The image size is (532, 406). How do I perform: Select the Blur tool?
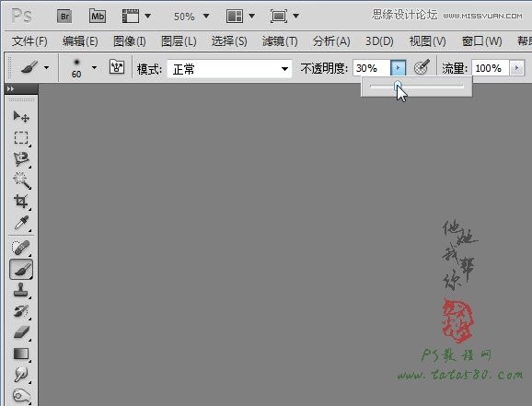[x=21, y=375]
